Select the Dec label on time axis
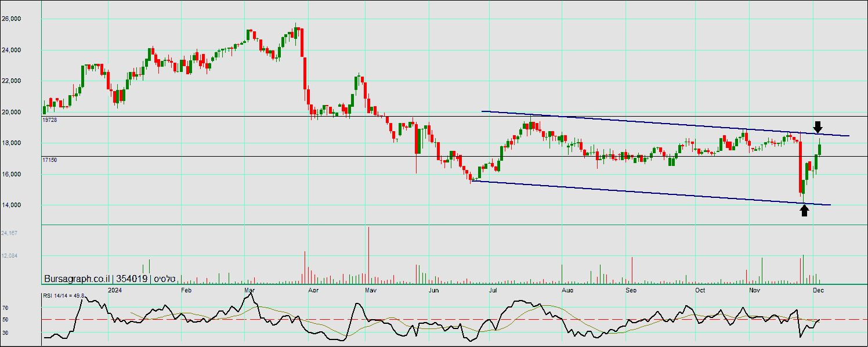The width and height of the screenshot is (868, 347). (x=819, y=289)
